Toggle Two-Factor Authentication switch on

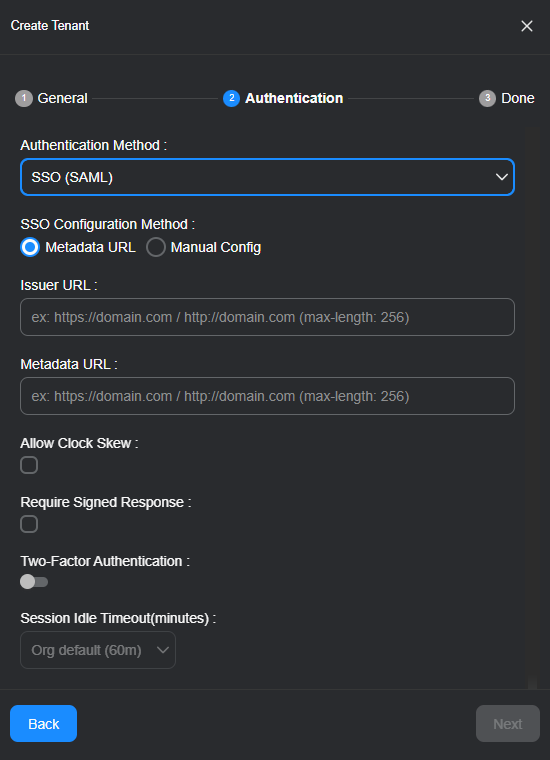[x=34, y=582]
